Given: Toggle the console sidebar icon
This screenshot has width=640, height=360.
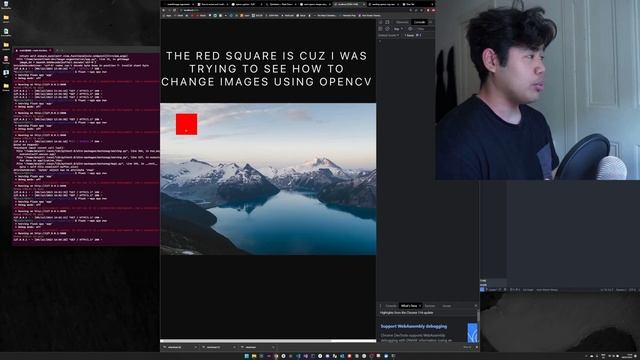Looking at the screenshot, I should tap(380, 29).
